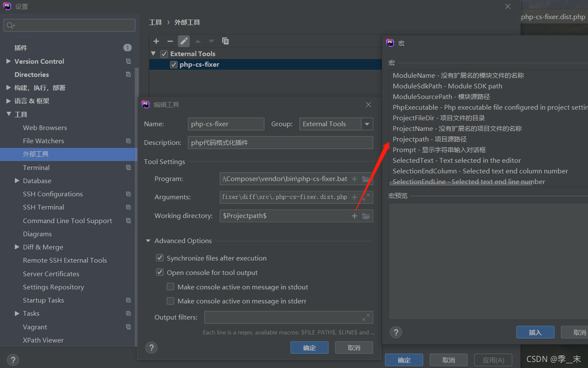The image size is (588, 368).
Task: Browse for Program file with folder icon
Action: [366, 178]
